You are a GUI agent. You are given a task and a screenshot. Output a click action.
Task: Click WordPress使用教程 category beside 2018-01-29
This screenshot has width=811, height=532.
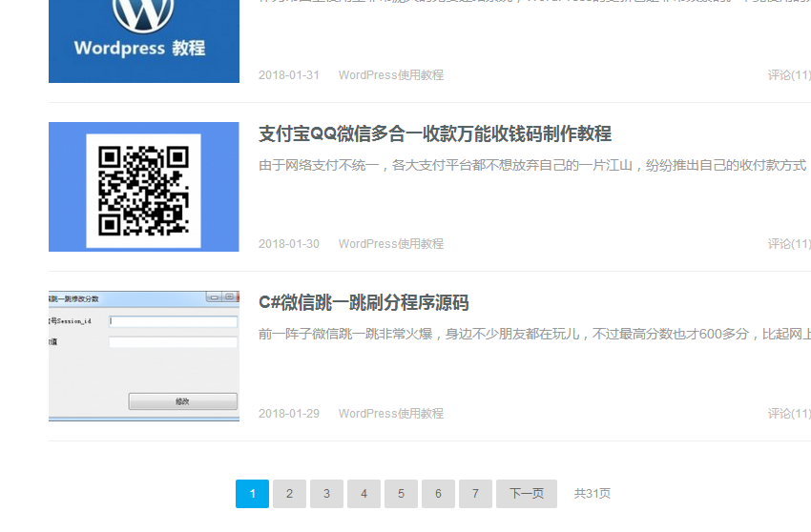390,414
